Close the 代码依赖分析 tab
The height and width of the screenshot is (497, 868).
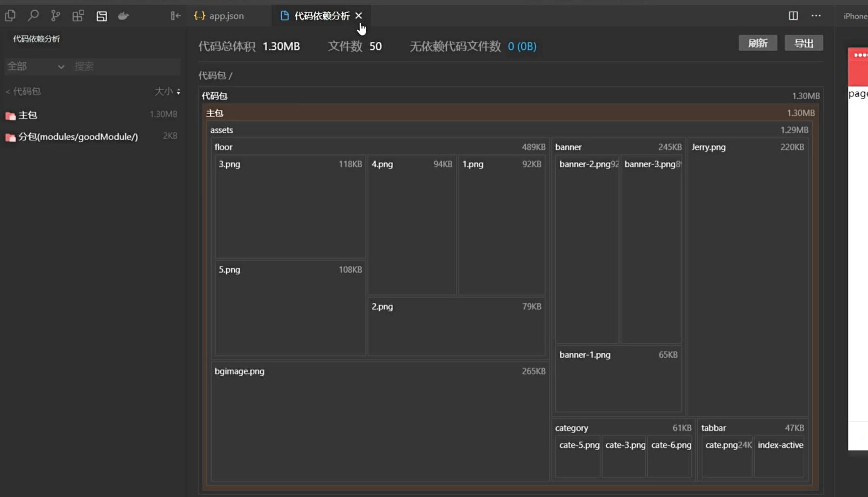(x=359, y=16)
